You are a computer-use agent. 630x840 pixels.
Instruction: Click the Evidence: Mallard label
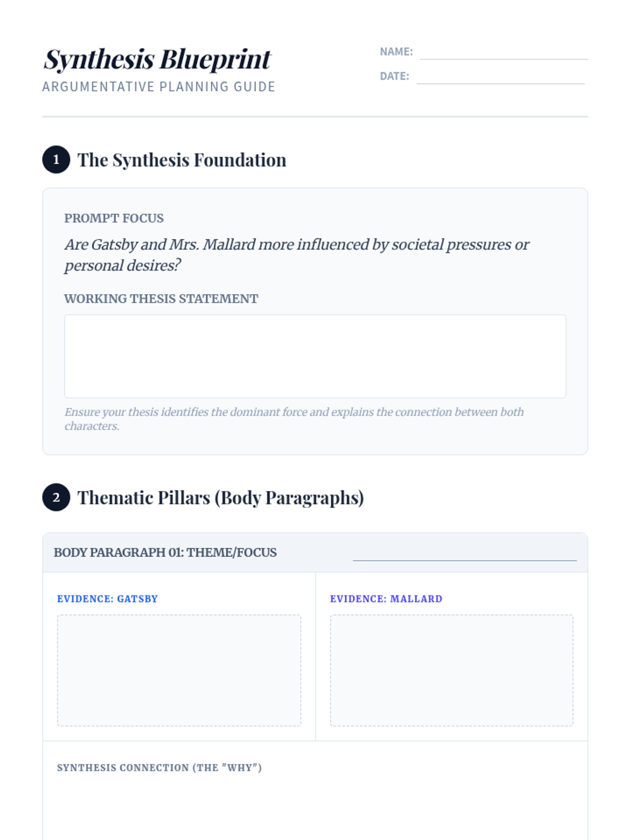tap(386, 598)
